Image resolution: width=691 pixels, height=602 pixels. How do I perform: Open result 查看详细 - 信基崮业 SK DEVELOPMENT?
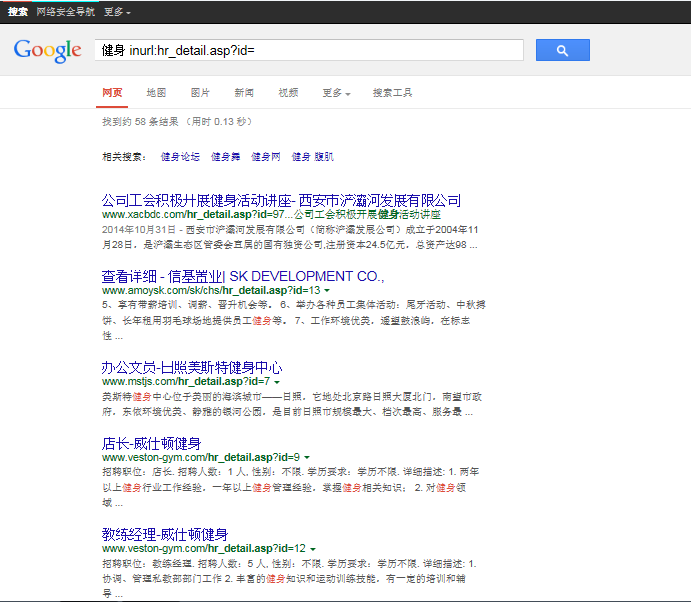pos(243,276)
